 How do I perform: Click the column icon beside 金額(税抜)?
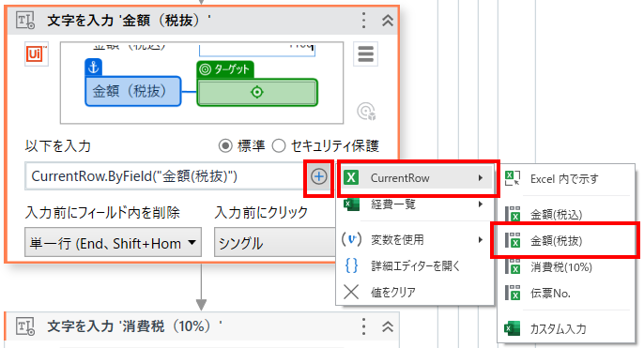click(x=513, y=240)
